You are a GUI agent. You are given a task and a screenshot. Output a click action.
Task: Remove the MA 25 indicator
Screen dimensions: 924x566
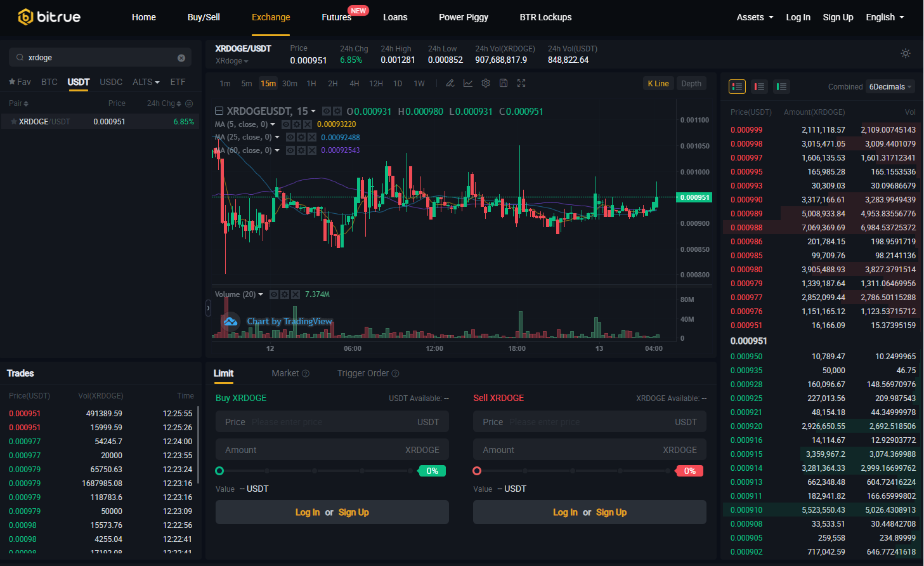pyautogui.click(x=312, y=137)
